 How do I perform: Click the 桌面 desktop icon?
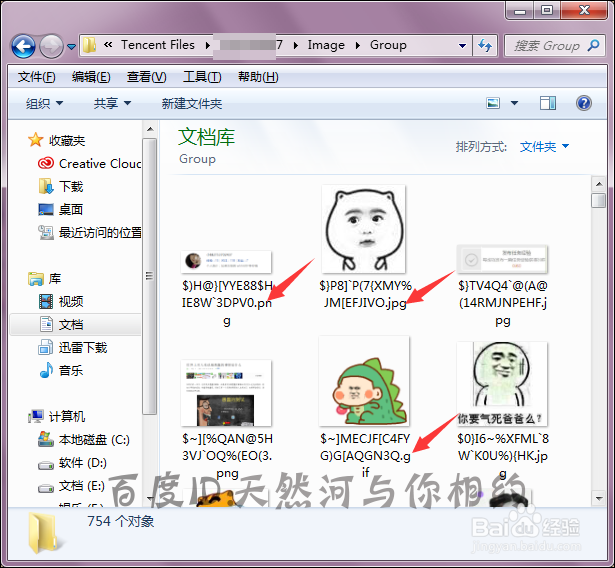coord(46,209)
